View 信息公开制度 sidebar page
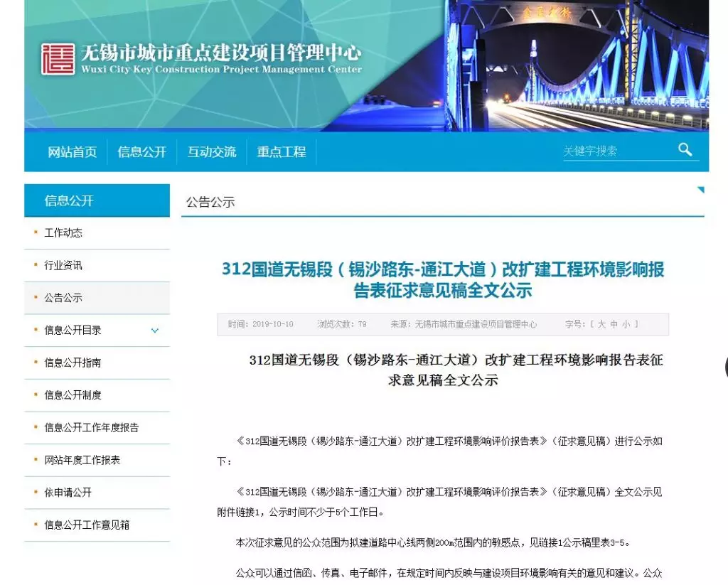Image resolution: width=728 pixels, height=585 pixels. pyautogui.click(x=73, y=395)
